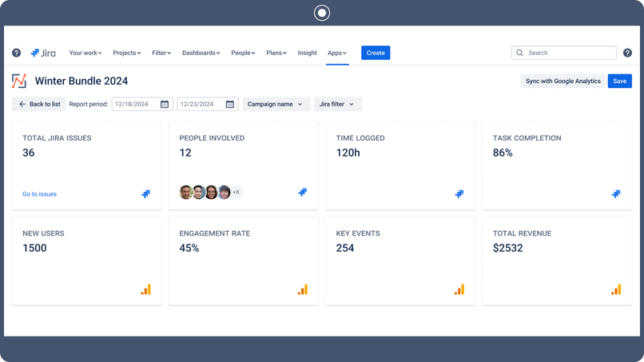Click the Winter Bundle 2024 report icon
Screen dimensions: 644x362
[19, 81]
